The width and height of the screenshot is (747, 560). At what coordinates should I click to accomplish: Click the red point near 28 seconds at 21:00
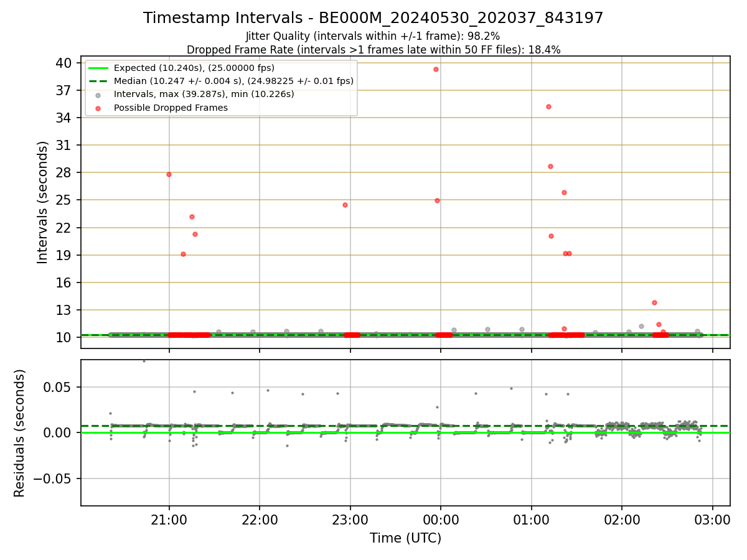coord(169,174)
